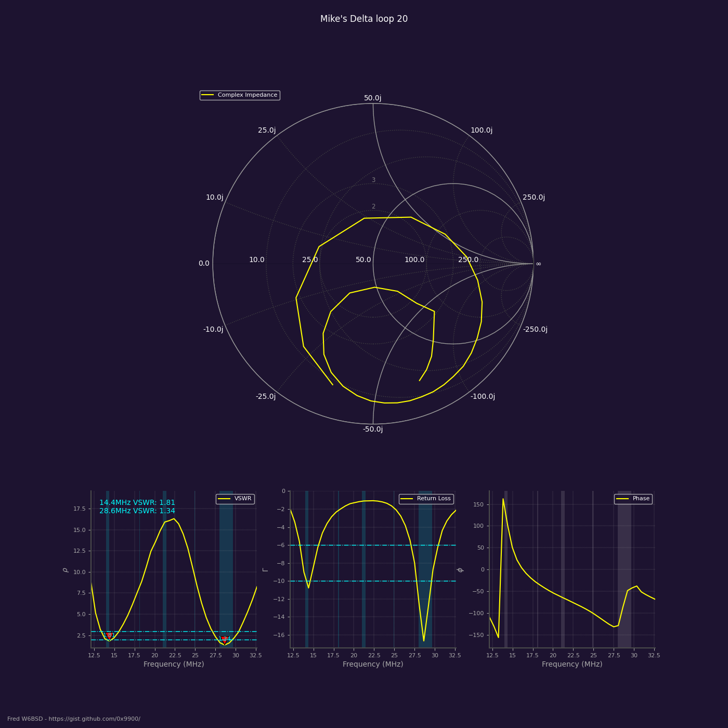The image size is (728, 728).
Task: Click the "250.0" resistance label on Smith chart axis
Action: [x=468, y=260]
